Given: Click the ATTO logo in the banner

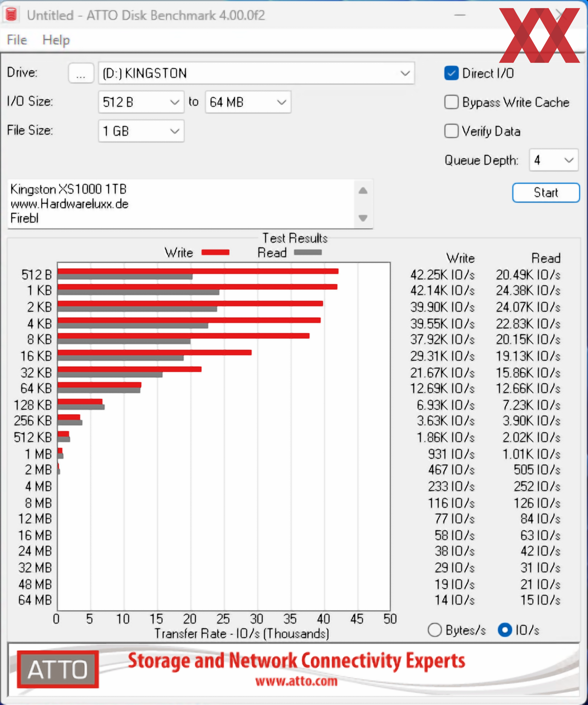Looking at the screenshot, I should pos(58,669).
